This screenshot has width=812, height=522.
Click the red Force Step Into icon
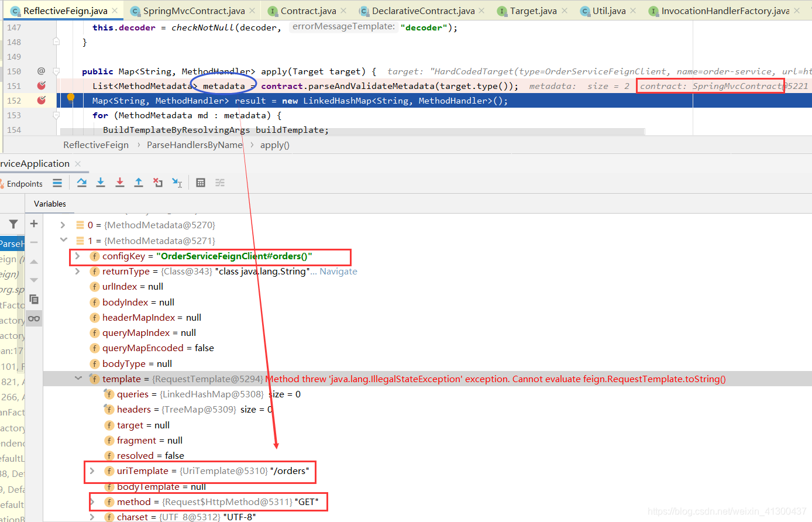pyautogui.click(x=120, y=183)
